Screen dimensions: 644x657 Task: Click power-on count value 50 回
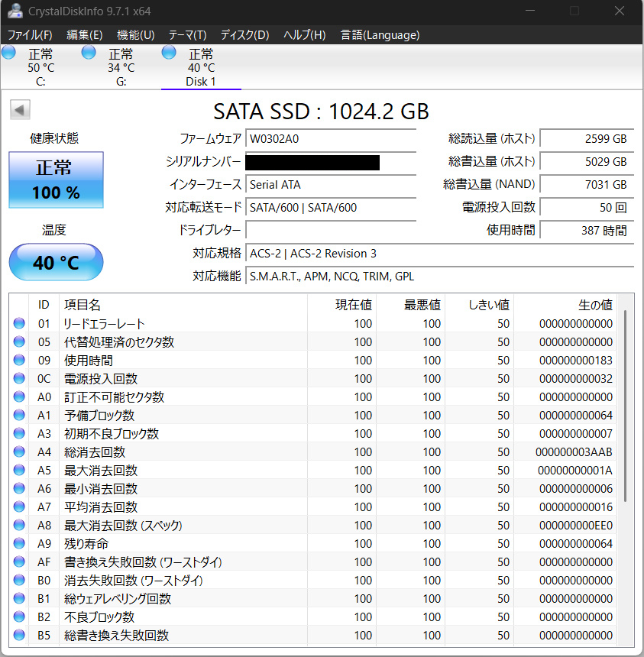pyautogui.click(x=587, y=207)
